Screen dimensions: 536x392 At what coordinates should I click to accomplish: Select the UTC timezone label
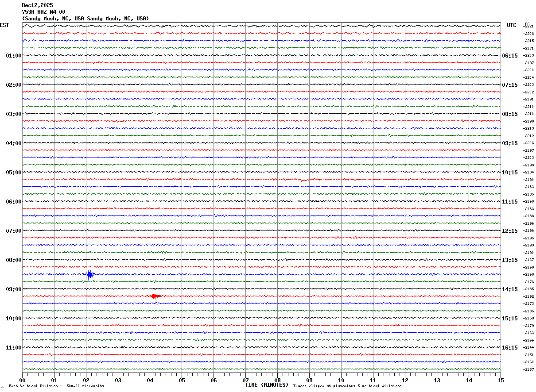point(512,25)
